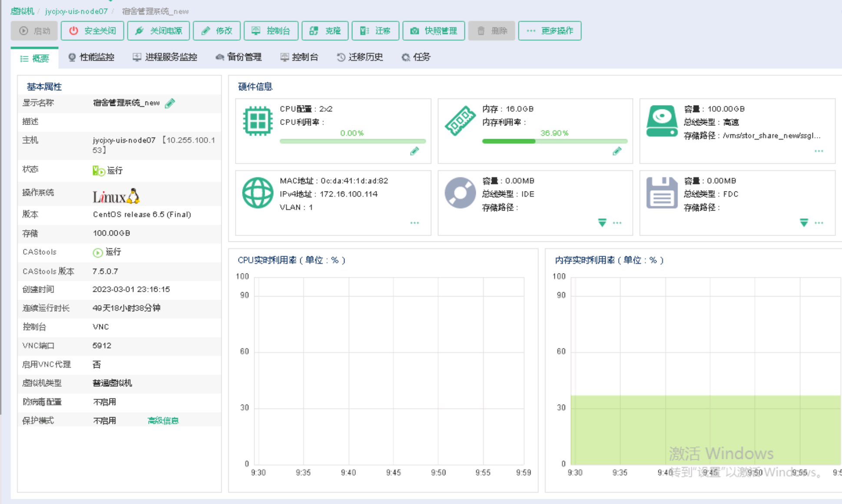
Task: Click the pencil icon beside display name
Action: tap(170, 103)
